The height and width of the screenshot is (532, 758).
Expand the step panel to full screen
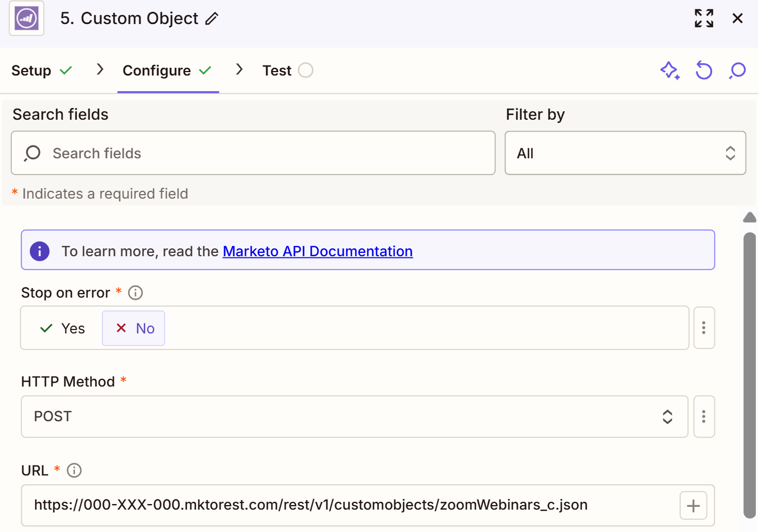704,18
